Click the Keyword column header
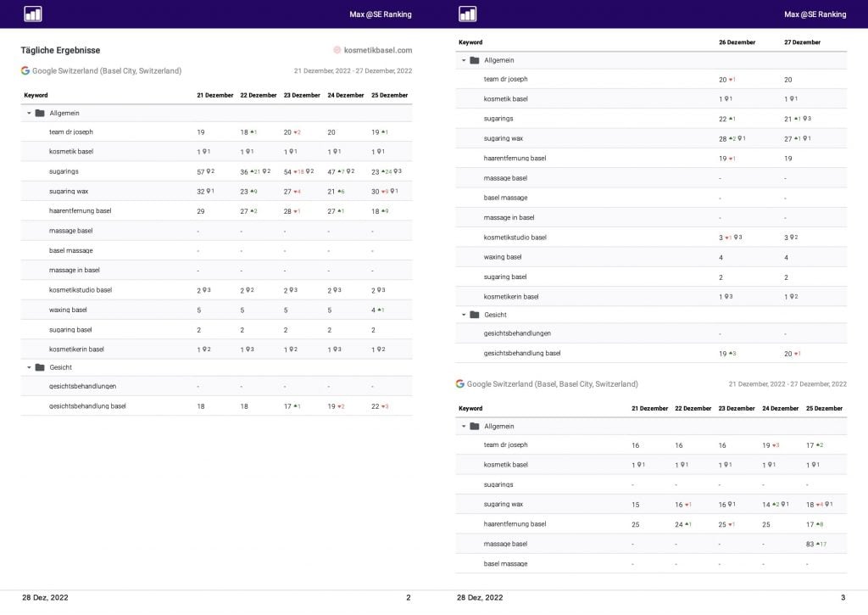This screenshot has height=615, width=868. tap(36, 95)
